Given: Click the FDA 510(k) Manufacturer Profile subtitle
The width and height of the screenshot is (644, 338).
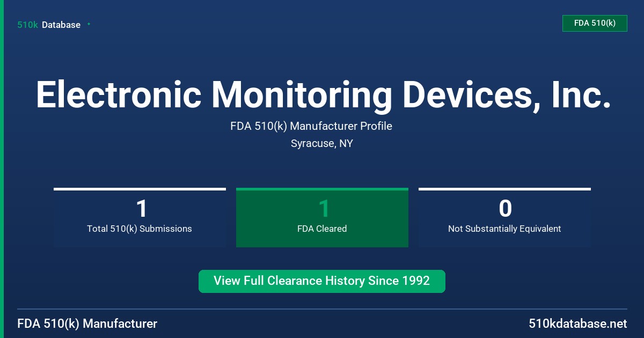Looking at the screenshot, I should (311, 126).
